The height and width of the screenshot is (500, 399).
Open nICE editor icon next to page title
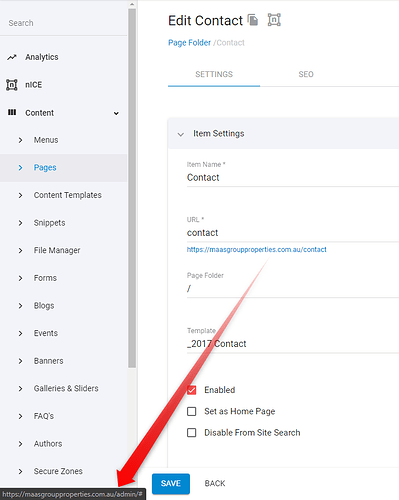coord(274,20)
